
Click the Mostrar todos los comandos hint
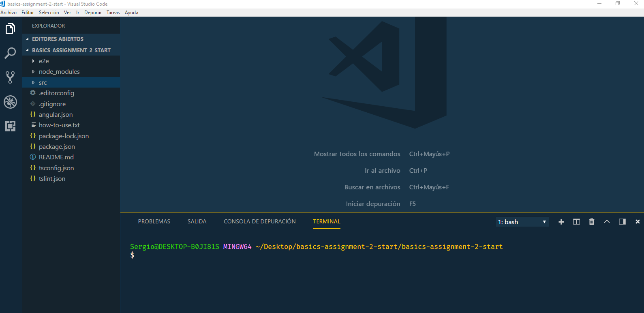(x=357, y=154)
